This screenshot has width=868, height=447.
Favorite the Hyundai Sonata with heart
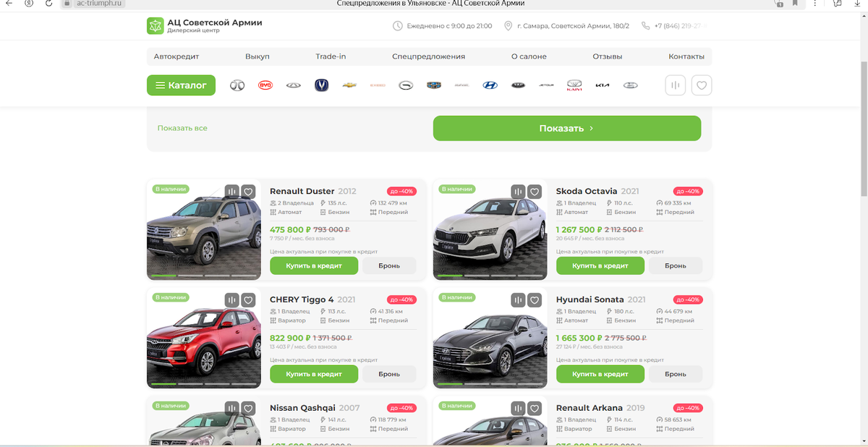click(535, 299)
